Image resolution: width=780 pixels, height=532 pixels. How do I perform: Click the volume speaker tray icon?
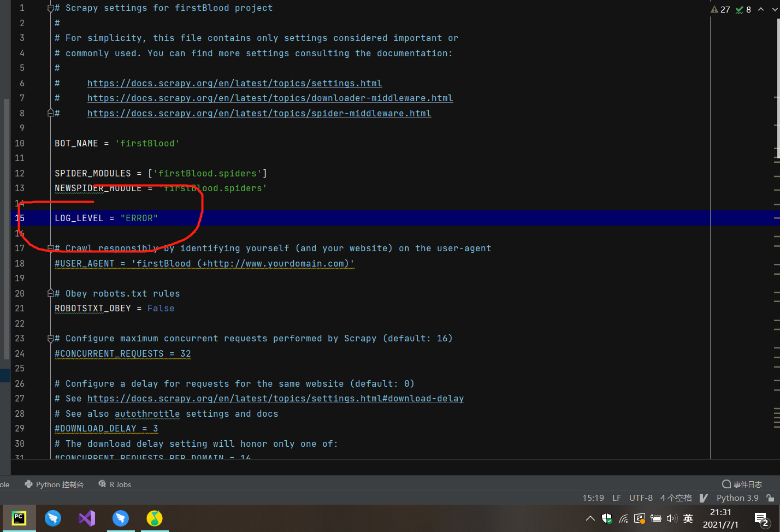tap(672, 518)
